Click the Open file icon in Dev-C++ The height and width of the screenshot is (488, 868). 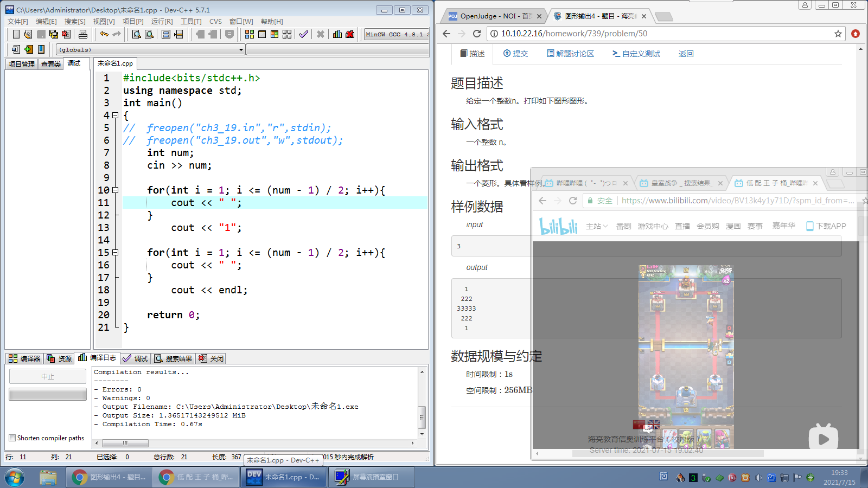click(28, 34)
